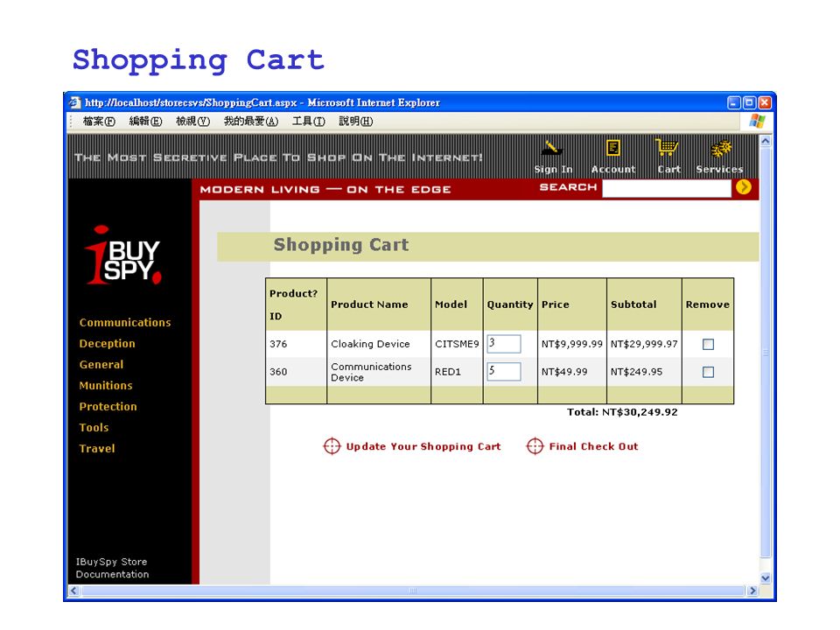This screenshot has width=840, height=630.
Task: Click the horizontal scrollbar left arrow
Action: click(x=73, y=591)
